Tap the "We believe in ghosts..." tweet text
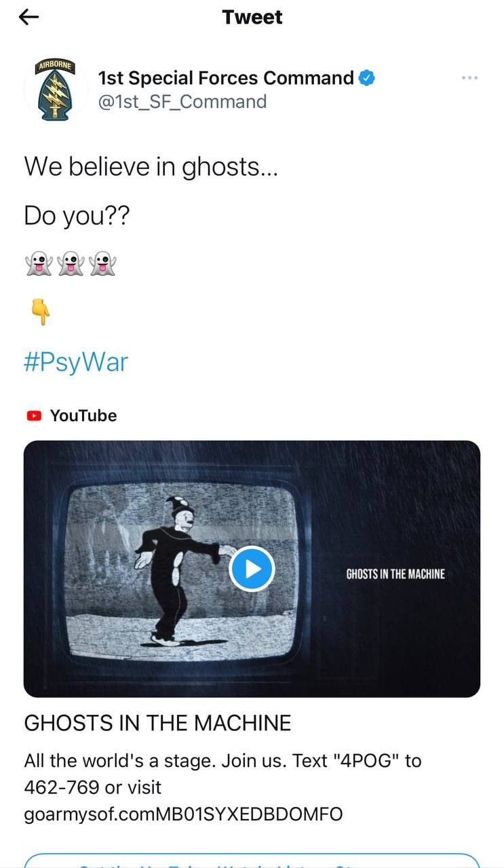The image size is (504, 868). (x=151, y=166)
